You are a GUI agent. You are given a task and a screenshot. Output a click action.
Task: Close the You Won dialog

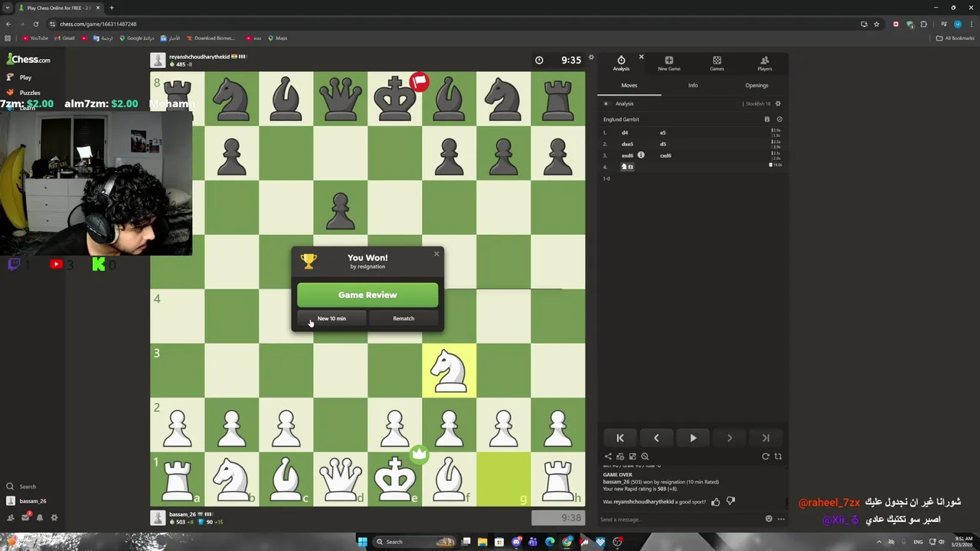[436, 253]
